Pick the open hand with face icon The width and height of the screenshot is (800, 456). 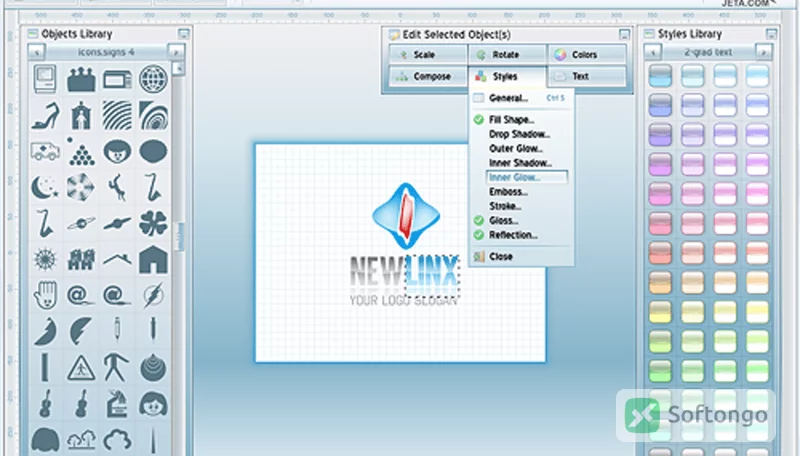[x=45, y=295]
